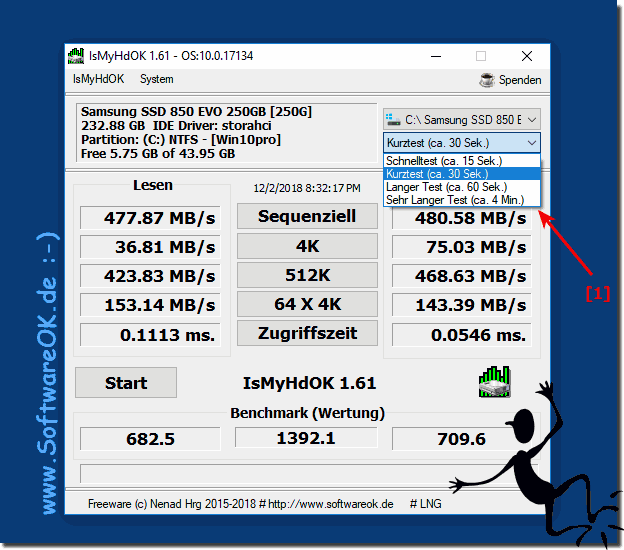Click the 477.87 MB/s read value
Image resolution: width=624 pixels, height=550 pixels.
tap(150, 218)
